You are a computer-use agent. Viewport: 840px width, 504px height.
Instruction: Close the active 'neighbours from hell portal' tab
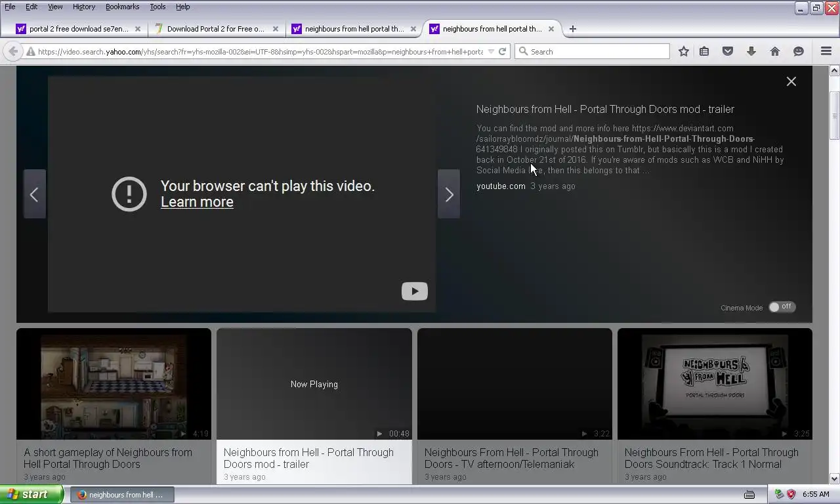click(551, 29)
